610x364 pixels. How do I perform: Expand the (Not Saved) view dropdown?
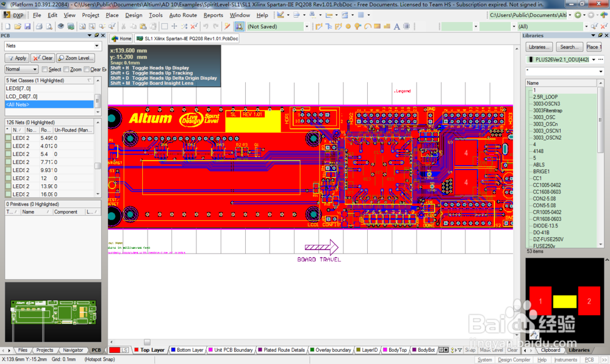point(307,26)
